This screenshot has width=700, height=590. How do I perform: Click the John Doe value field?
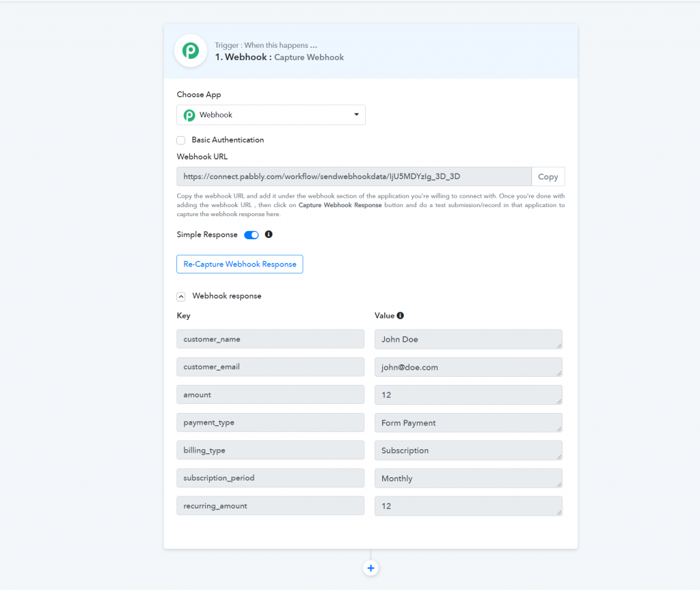pyautogui.click(x=468, y=340)
